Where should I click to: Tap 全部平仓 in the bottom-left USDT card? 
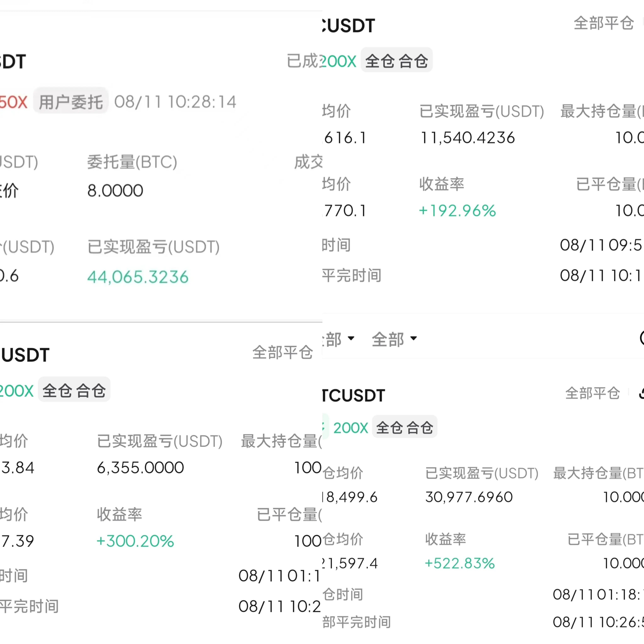pos(282,353)
